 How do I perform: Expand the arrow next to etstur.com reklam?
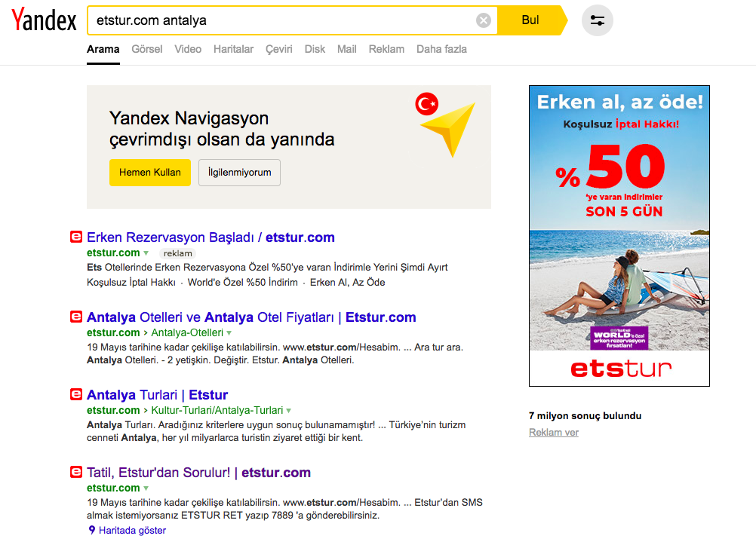pyautogui.click(x=146, y=253)
